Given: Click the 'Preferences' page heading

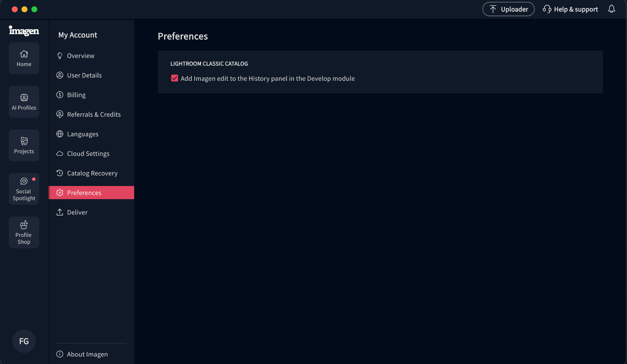Looking at the screenshot, I should point(183,36).
